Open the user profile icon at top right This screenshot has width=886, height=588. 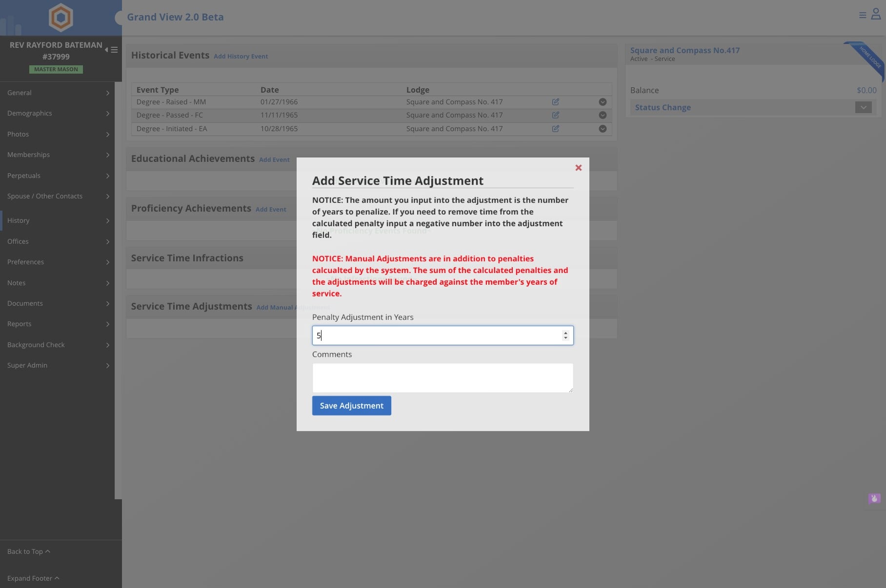(876, 15)
